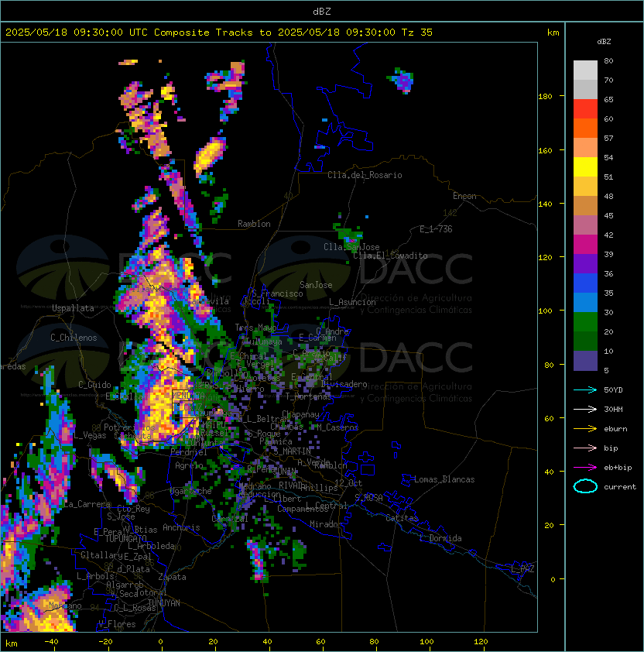This screenshot has width=644, height=652.
Task: Click the 60 tick on the vertical axis
Action: [549, 418]
